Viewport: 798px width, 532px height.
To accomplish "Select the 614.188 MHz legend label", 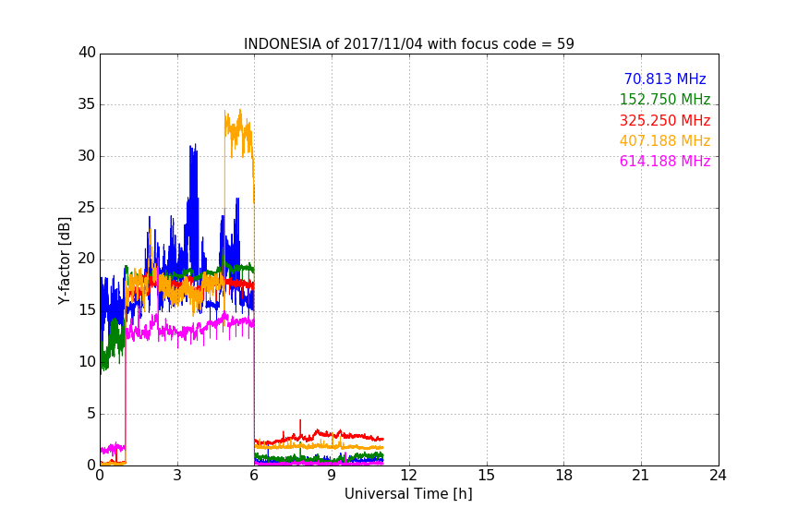I will [665, 161].
